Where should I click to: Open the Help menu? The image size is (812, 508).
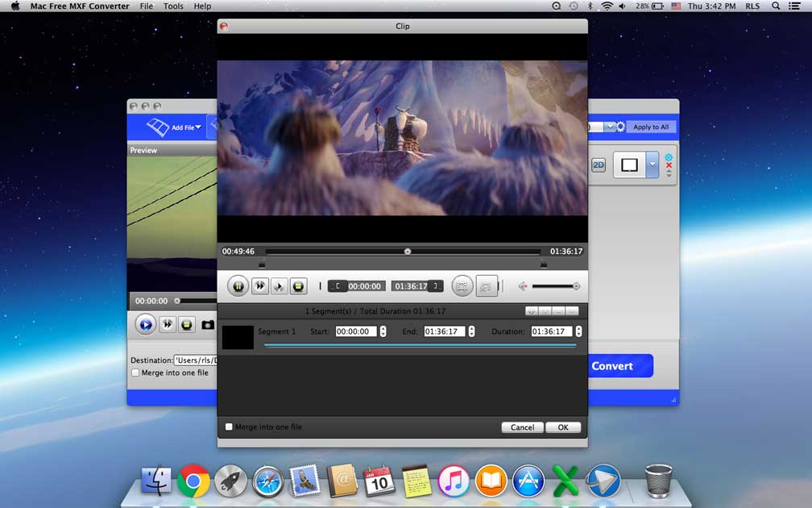(x=202, y=6)
